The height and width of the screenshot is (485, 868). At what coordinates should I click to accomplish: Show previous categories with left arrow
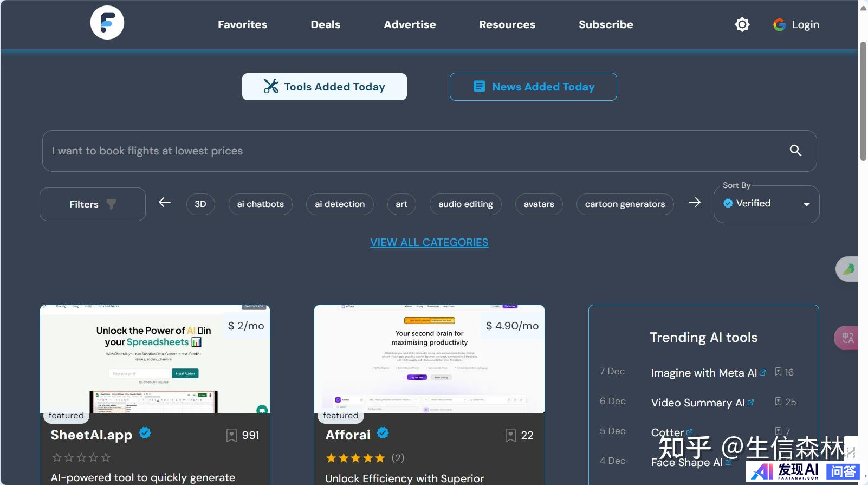(x=165, y=202)
